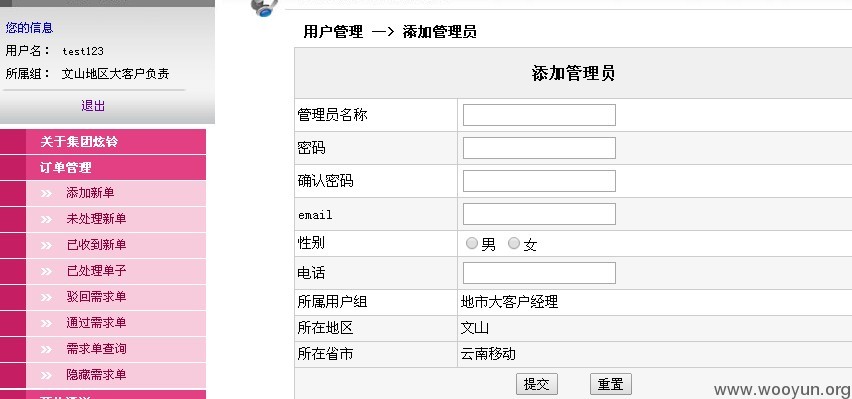Click the arrow icon beside 已收到新单

[x=46, y=246]
